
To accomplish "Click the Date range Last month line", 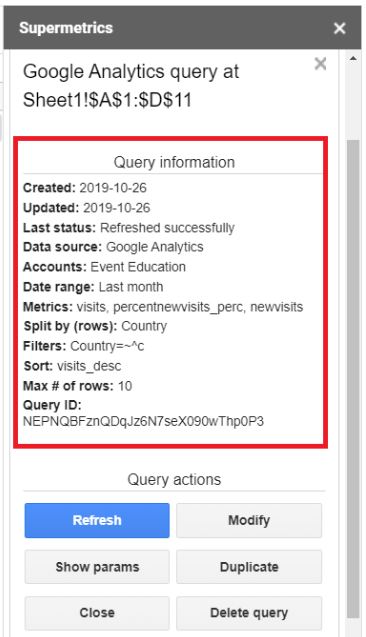I will (93, 287).
